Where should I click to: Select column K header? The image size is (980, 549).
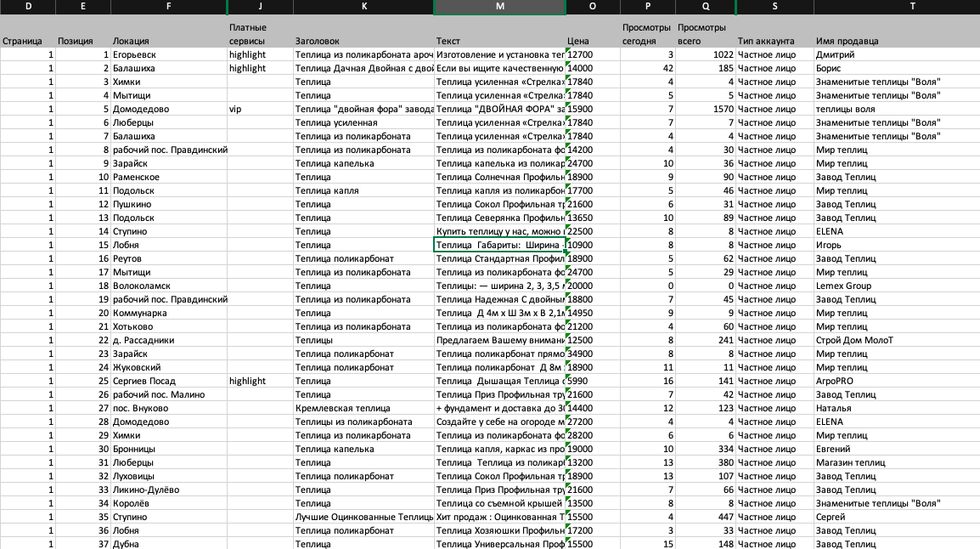[x=363, y=6]
